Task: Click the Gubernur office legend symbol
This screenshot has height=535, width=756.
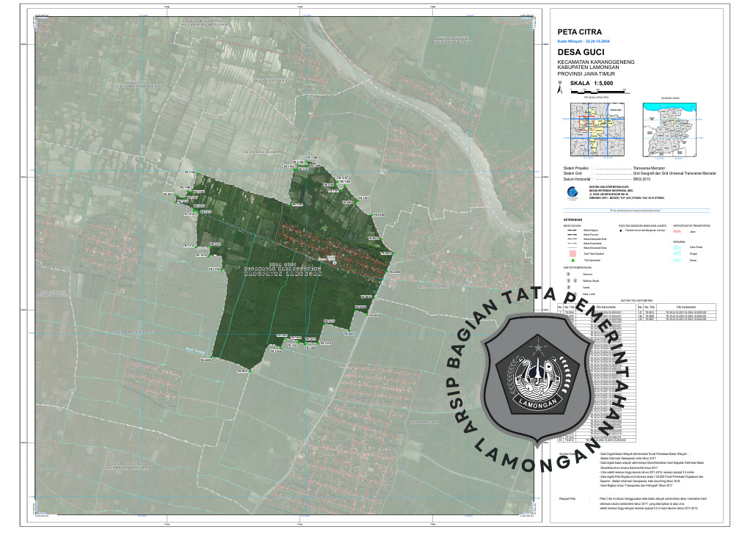Action: (x=567, y=274)
